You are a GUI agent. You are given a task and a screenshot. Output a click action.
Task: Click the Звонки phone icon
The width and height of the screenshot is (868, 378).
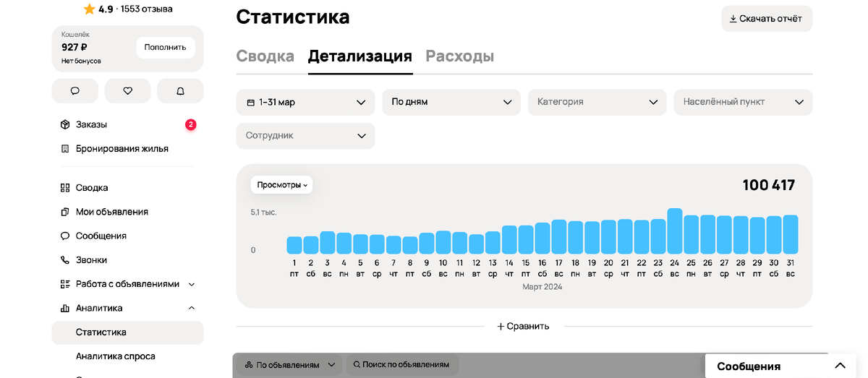click(x=65, y=259)
